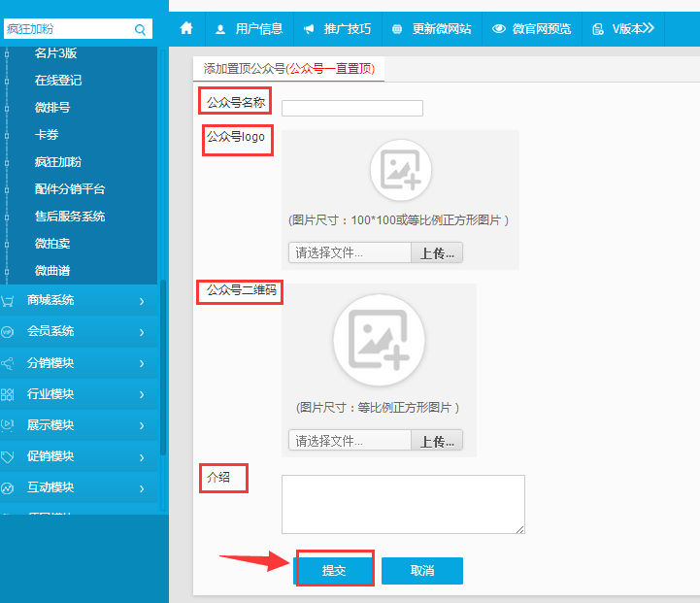Expand the 会员系统 chevron arrow
700x603 pixels.
(142, 332)
